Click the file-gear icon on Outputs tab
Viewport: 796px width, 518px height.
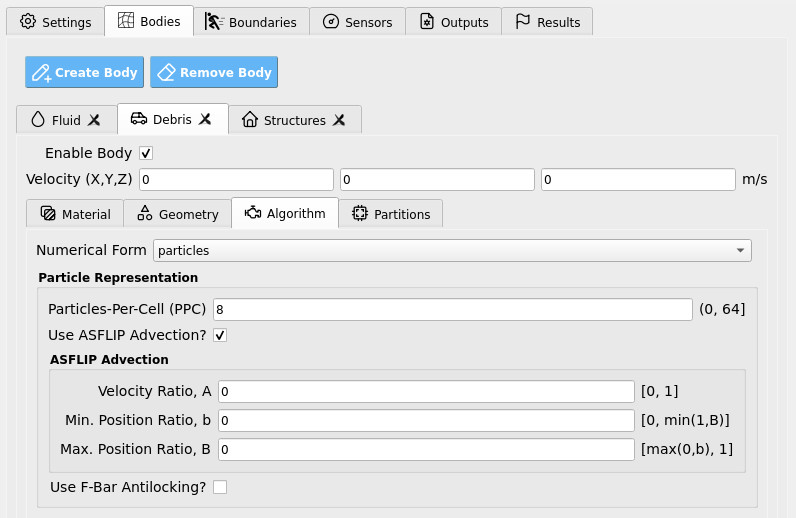click(x=427, y=21)
